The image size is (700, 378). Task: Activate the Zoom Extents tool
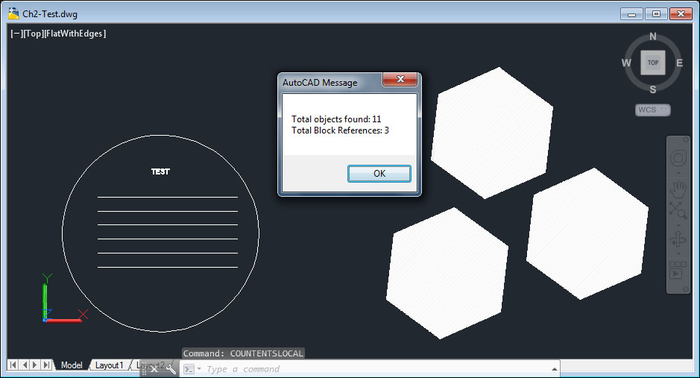click(678, 210)
